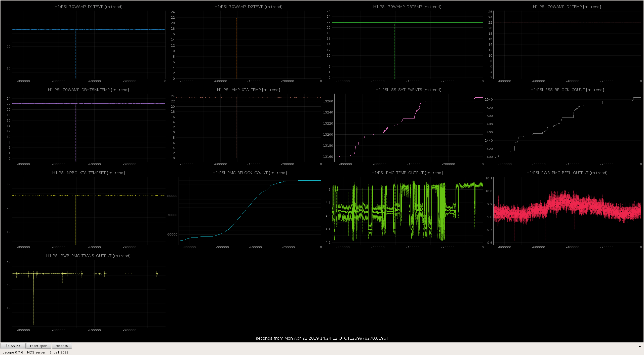Expand the small arrow at bottom-right corner

[640, 346]
